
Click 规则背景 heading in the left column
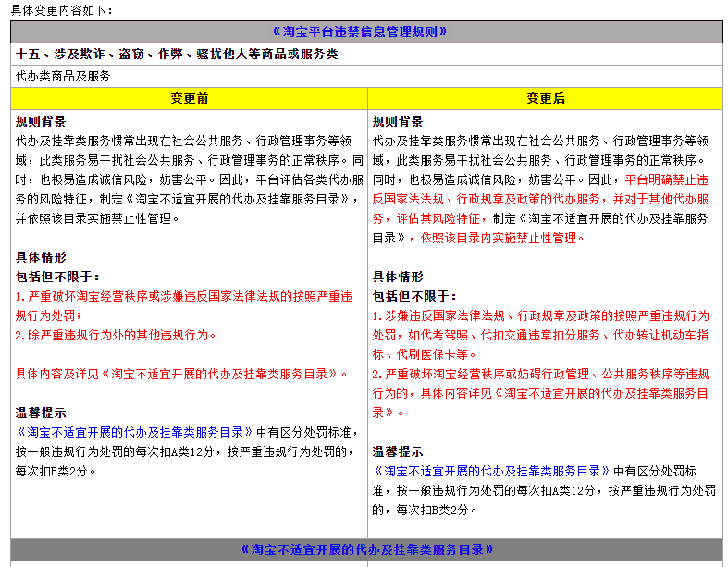tap(41, 122)
